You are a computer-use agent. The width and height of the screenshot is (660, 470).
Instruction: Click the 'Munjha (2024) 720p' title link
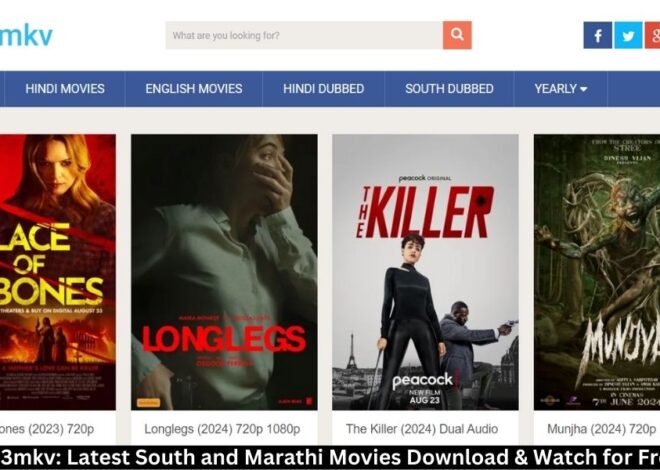coord(601,429)
